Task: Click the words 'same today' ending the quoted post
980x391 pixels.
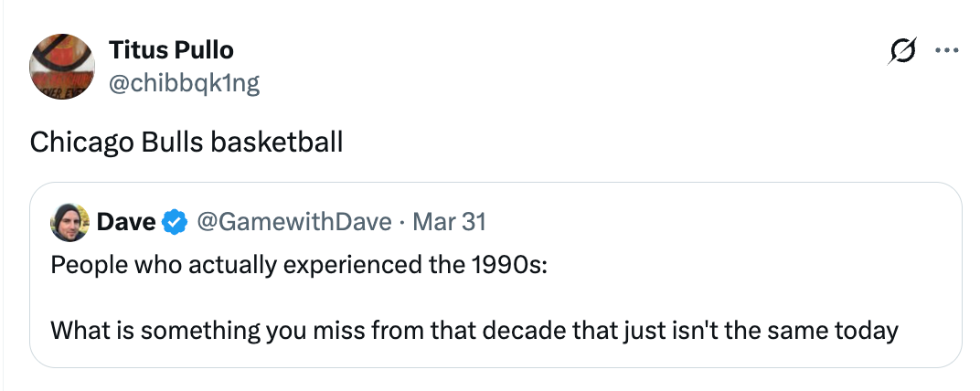Action: tap(830, 329)
